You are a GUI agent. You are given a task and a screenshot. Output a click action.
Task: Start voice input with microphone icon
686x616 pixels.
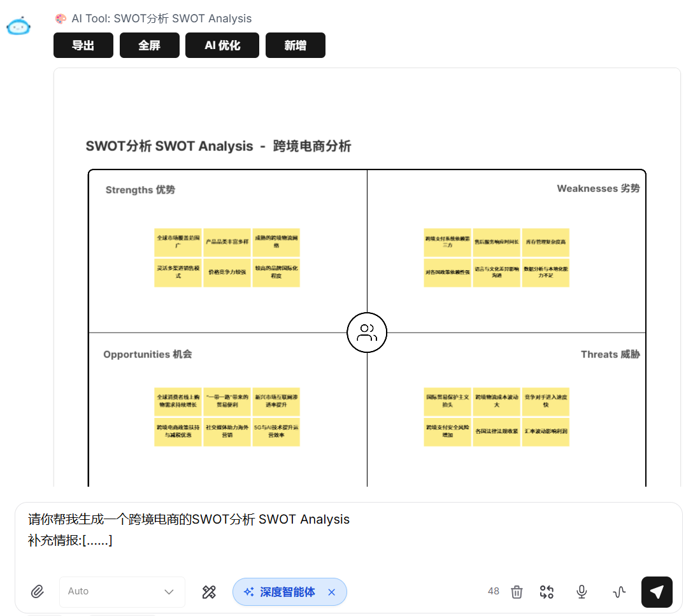(582, 592)
